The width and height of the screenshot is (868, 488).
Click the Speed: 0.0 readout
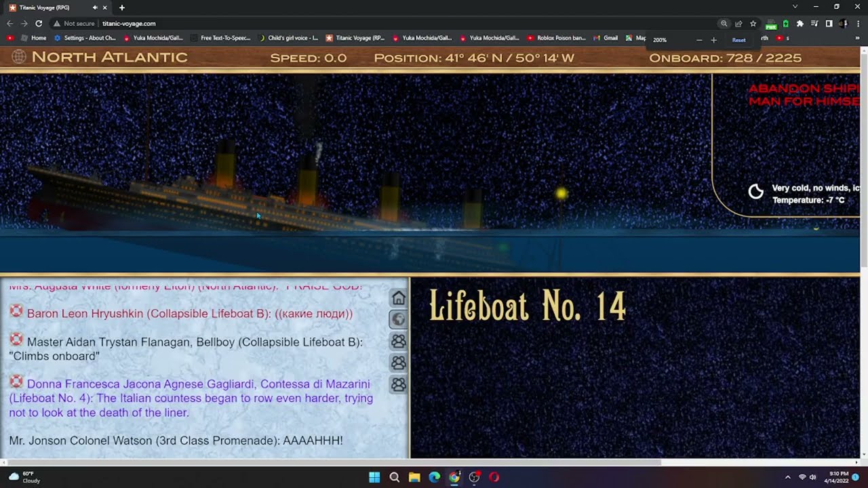coord(309,58)
